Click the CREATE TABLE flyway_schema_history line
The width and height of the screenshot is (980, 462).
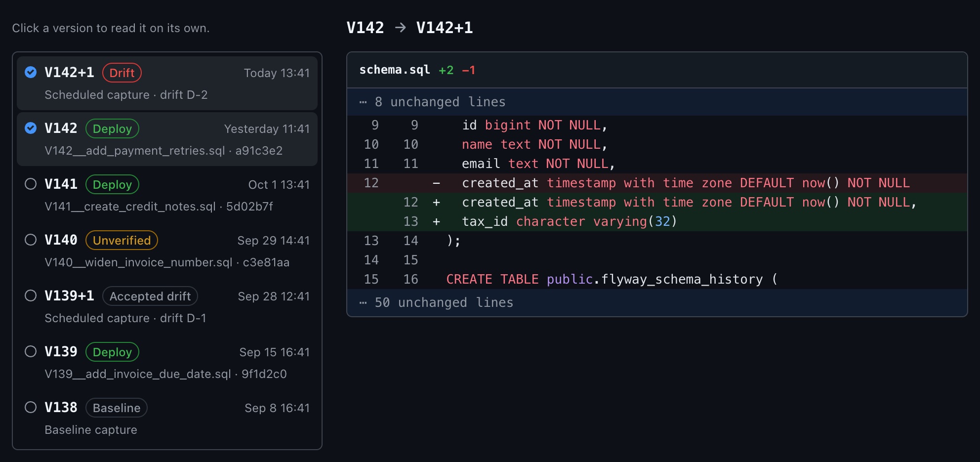pyautogui.click(x=657, y=279)
